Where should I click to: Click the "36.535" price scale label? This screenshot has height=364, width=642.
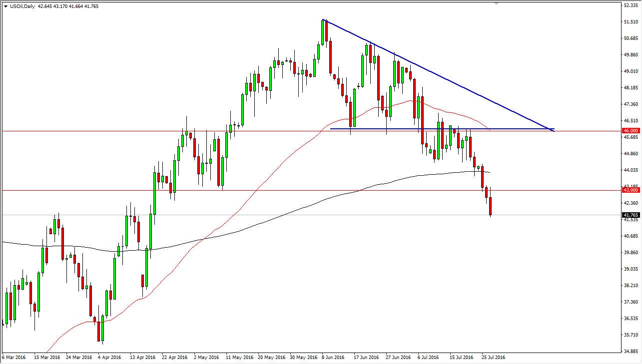(x=630, y=319)
